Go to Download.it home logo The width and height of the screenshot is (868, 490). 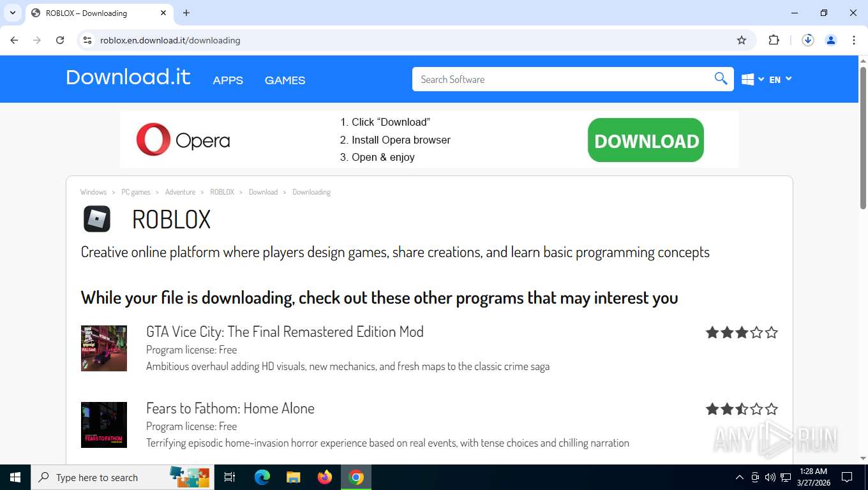point(128,77)
